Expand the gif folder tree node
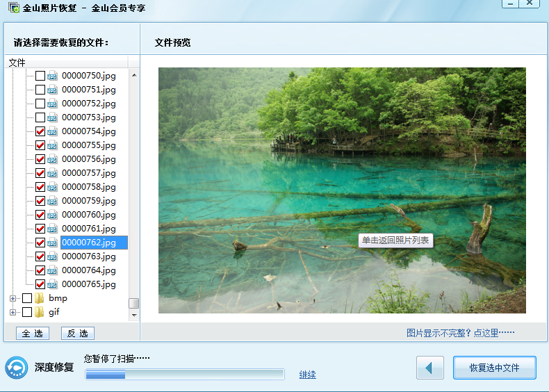 click(x=13, y=312)
